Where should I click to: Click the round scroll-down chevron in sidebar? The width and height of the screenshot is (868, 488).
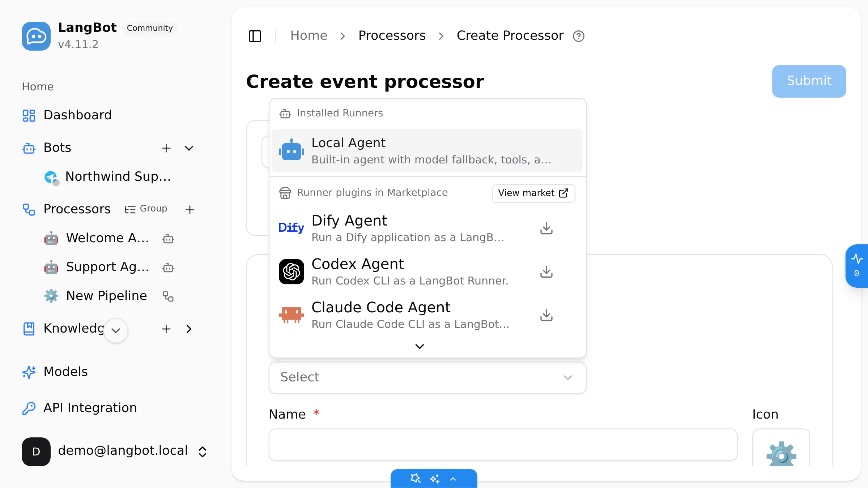click(x=116, y=330)
